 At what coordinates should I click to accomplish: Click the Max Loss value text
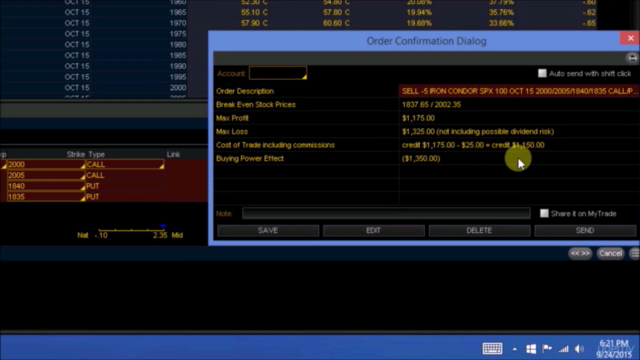click(x=478, y=131)
